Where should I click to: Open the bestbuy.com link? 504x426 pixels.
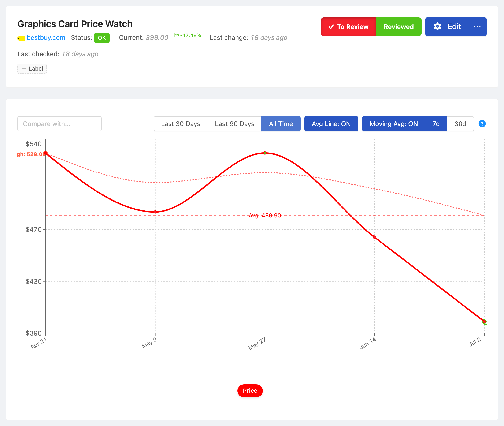pyautogui.click(x=46, y=38)
